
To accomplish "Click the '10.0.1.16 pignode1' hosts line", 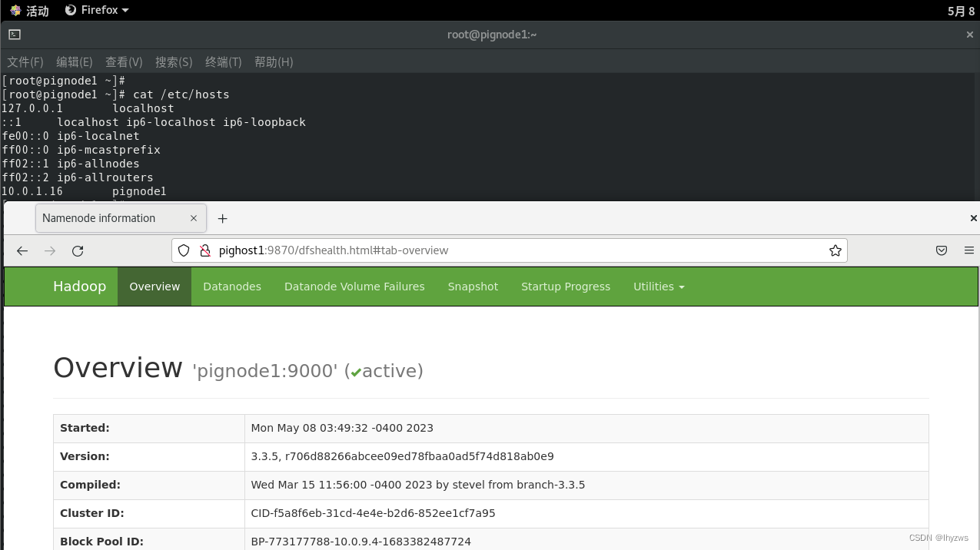I will click(x=84, y=191).
